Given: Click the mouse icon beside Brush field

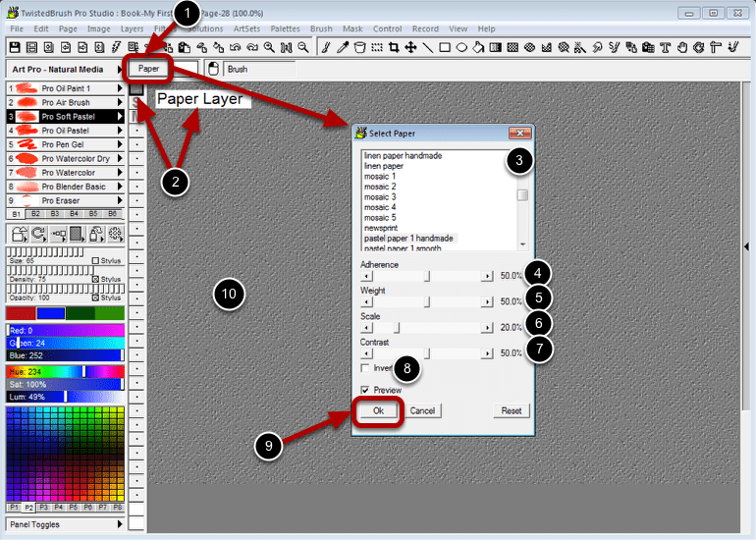Looking at the screenshot, I should (214, 69).
